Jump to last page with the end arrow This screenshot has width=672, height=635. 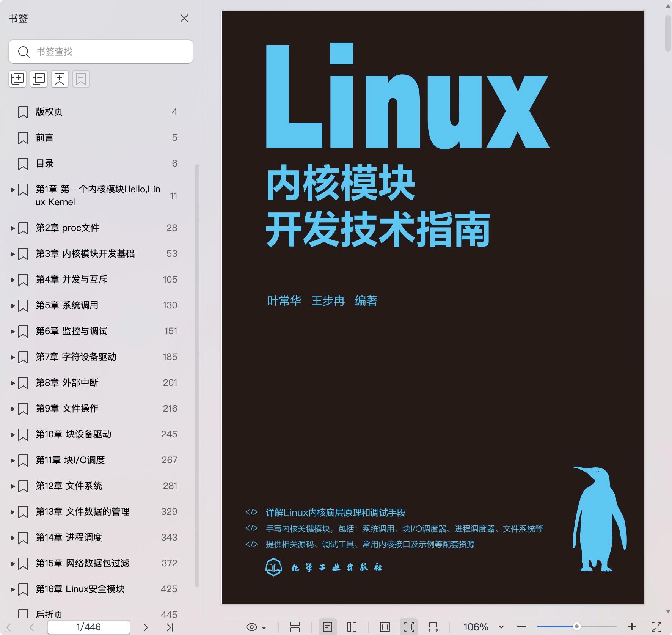pos(170,627)
